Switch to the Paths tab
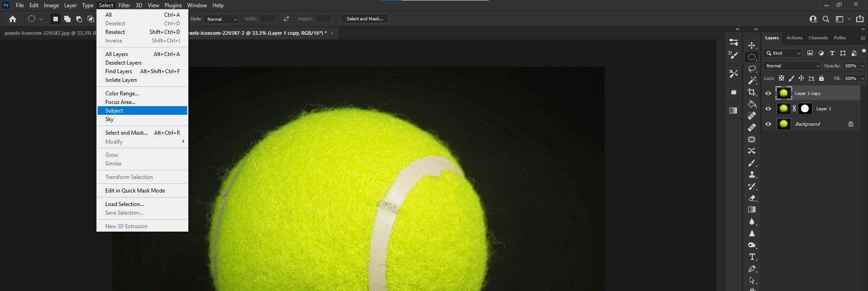 tap(840, 38)
